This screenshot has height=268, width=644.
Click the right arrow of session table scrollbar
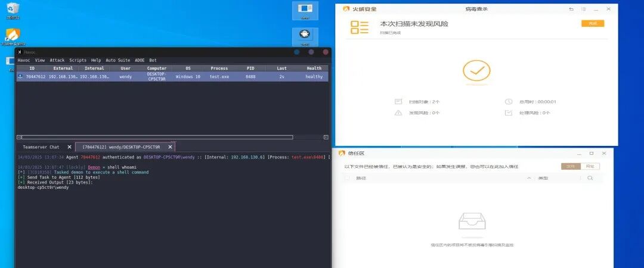point(326,137)
